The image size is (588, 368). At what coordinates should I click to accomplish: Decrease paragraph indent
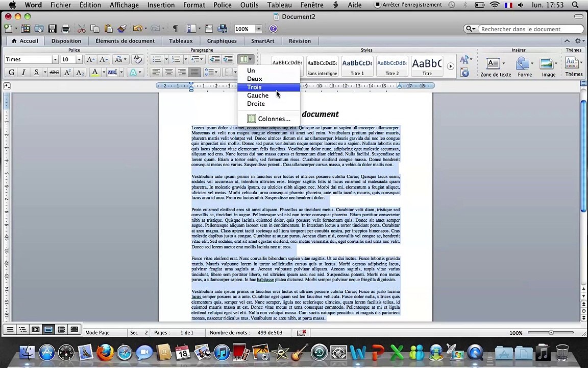[x=214, y=59]
